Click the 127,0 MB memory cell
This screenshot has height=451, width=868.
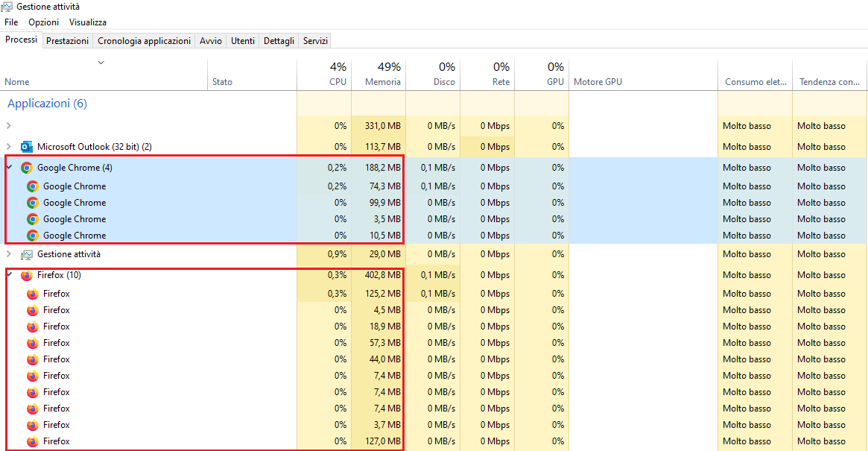tap(378, 441)
